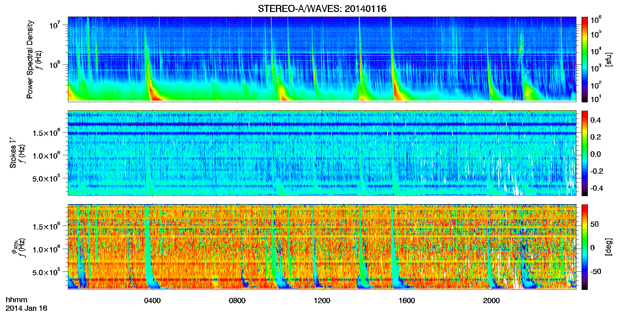Click the [deg] unit label

[x=609, y=247]
